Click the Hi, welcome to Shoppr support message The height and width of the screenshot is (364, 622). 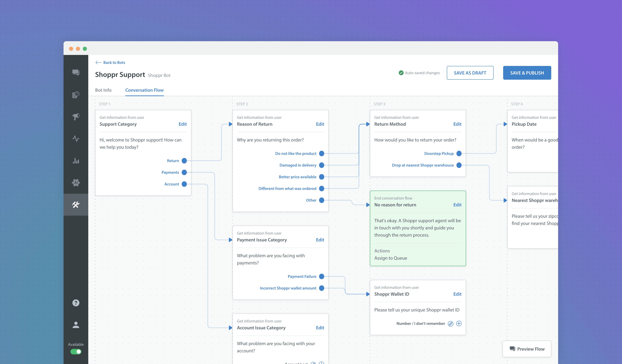[x=140, y=143]
